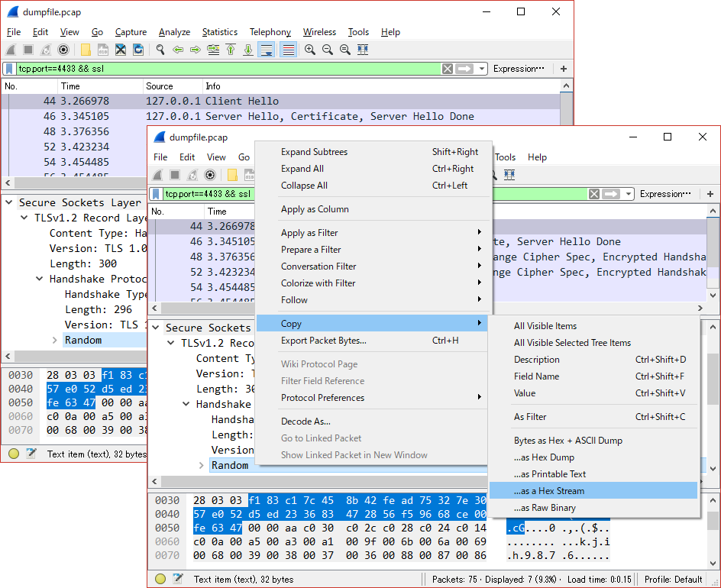This screenshot has height=588, width=721.
Task: Toggle auto-scroll during live capture
Action: tap(267, 49)
